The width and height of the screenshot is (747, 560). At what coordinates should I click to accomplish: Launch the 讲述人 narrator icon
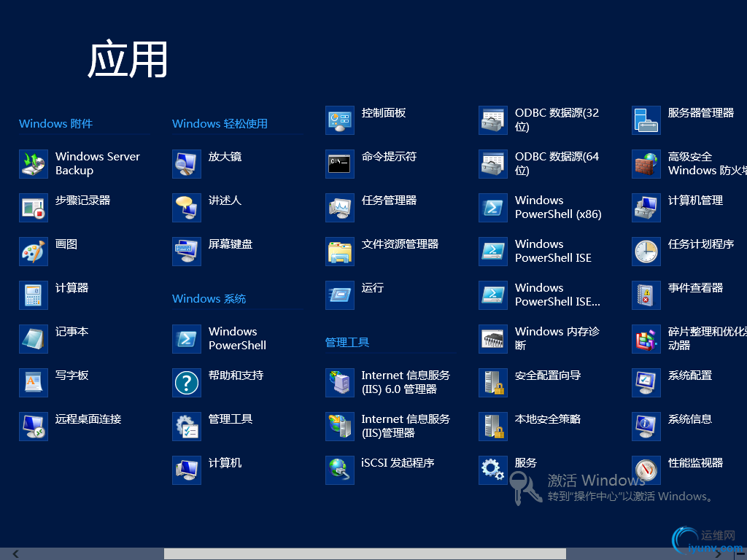pyautogui.click(x=187, y=208)
